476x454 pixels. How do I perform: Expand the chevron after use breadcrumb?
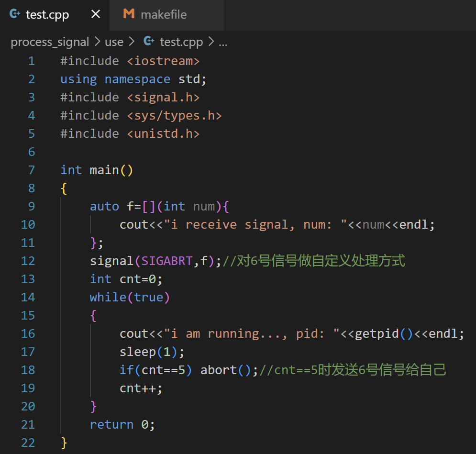[132, 41]
